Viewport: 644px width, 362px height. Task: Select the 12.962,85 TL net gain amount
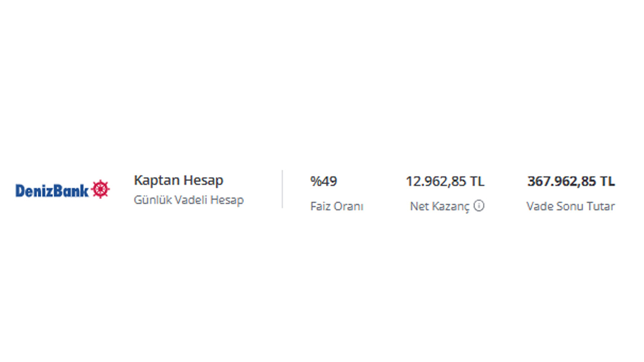(445, 181)
